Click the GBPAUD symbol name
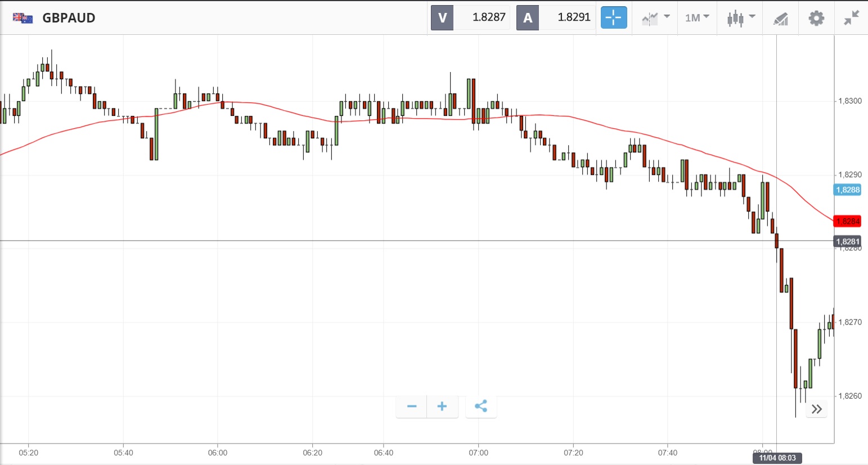The image size is (868, 465). point(69,18)
